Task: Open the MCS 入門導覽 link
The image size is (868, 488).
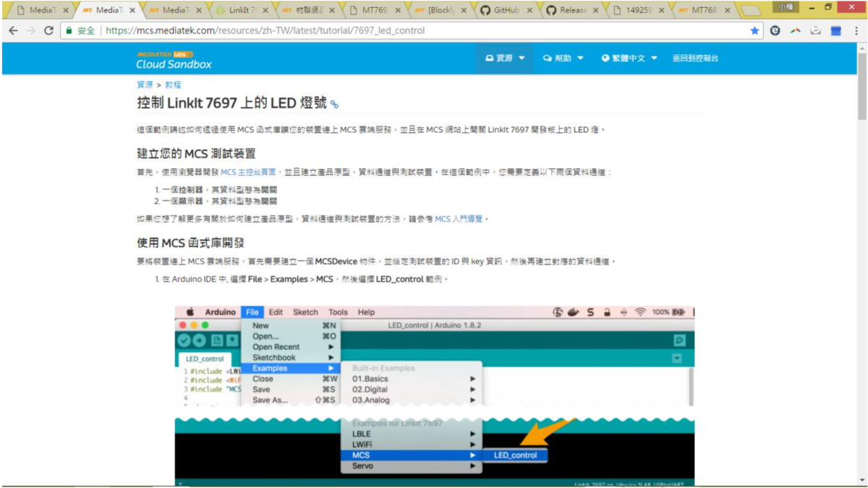Action: [459, 218]
